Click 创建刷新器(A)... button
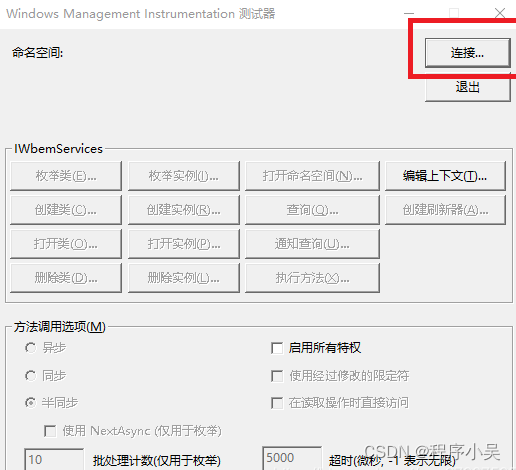This screenshot has width=516, height=470. coord(445,210)
